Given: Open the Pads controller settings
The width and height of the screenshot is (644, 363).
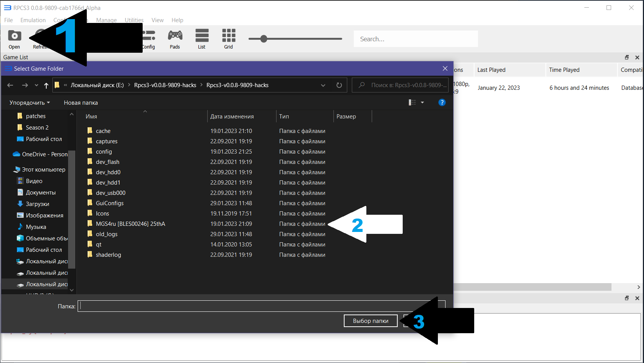Looking at the screenshot, I should (175, 39).
